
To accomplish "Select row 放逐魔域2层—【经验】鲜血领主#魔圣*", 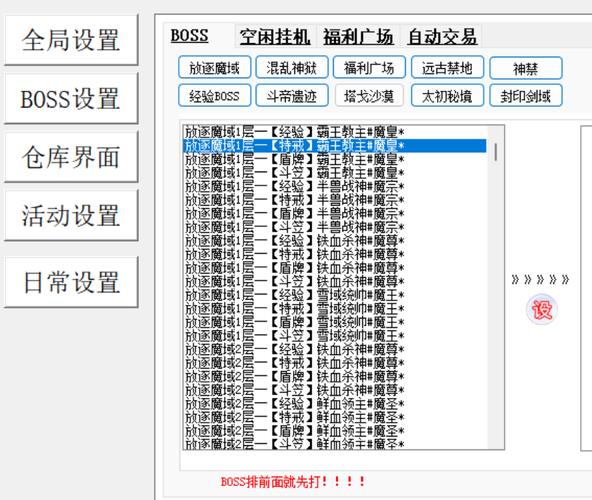I will 335,404.
